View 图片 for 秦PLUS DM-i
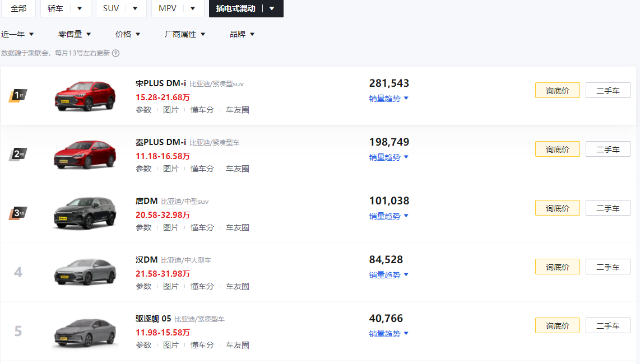This screenshot has height=364, width=640. [x=170, y=169]
